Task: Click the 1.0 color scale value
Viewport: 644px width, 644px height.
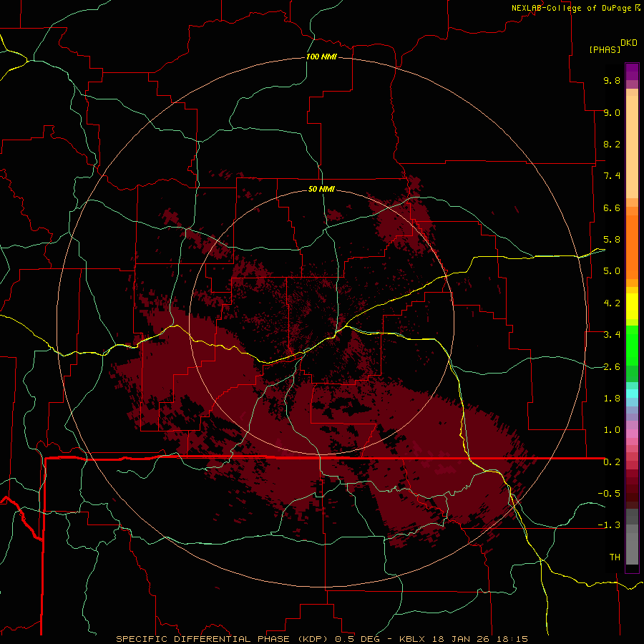Action: 612,430
